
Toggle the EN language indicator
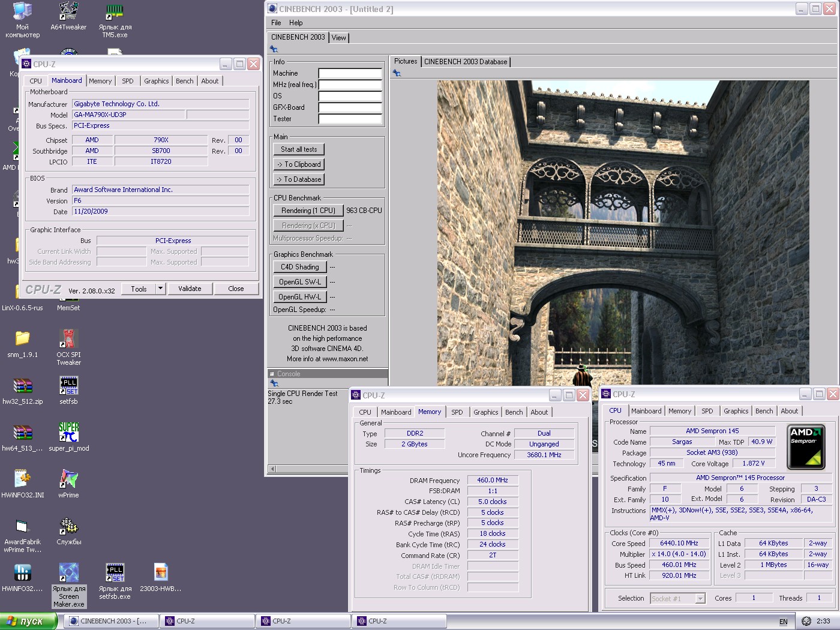783,622
